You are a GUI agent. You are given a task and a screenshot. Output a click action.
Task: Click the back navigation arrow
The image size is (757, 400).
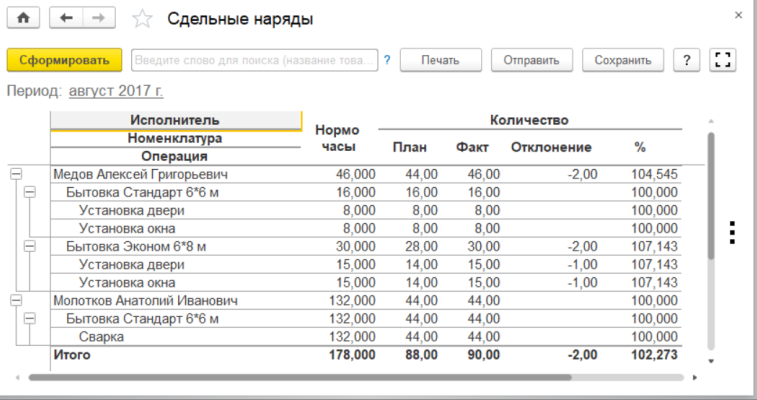[67, 19]
